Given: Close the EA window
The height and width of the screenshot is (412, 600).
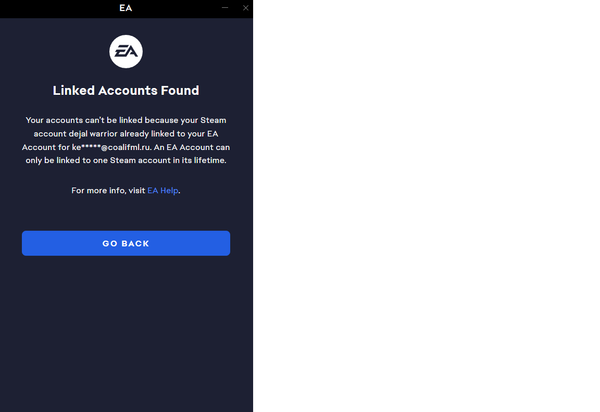Looking at the screenshot, I should (246, 8).
